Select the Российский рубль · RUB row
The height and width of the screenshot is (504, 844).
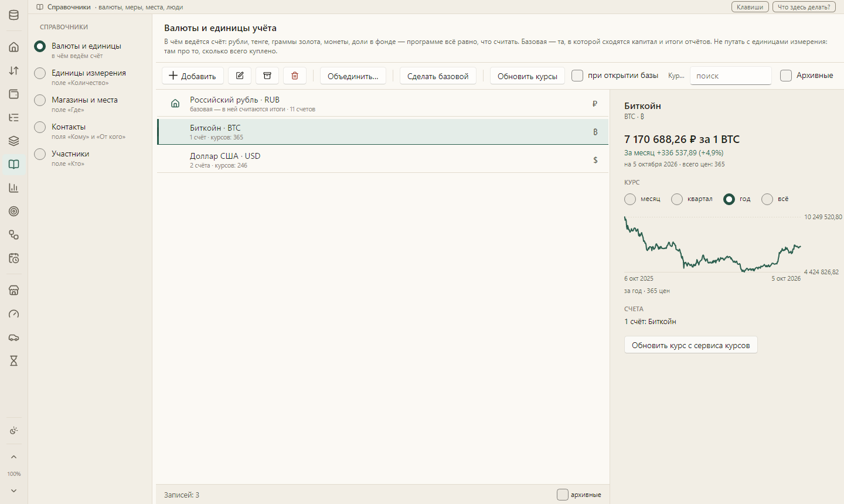(383, 104)
